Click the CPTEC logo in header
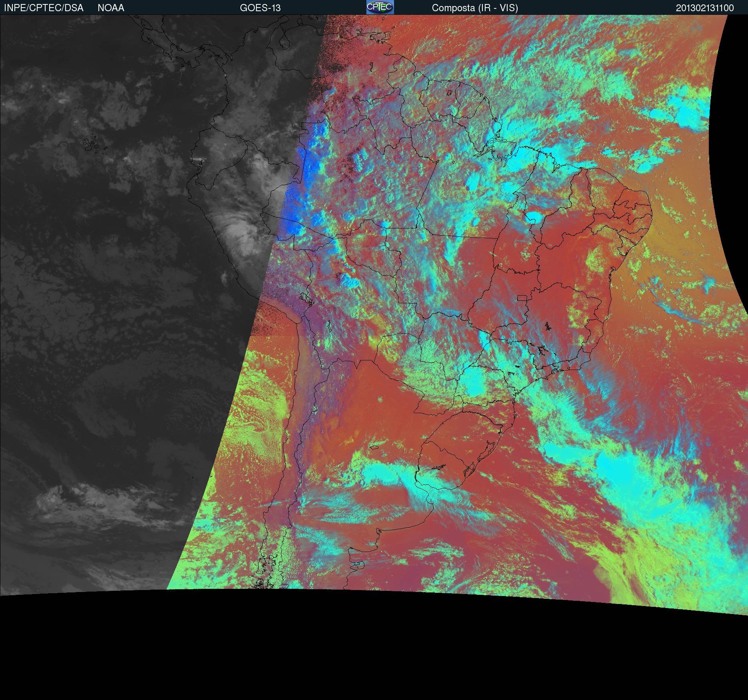The height and width of the screenshot is (700, 748). 380,7
